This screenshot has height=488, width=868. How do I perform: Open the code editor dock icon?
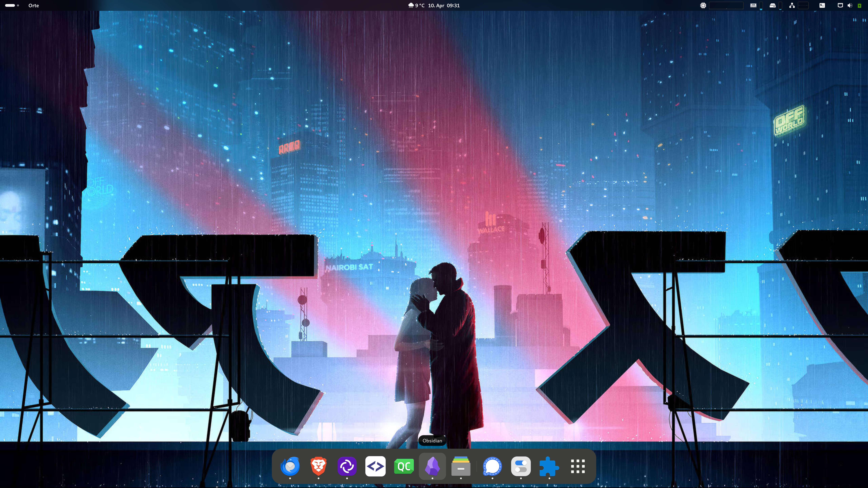375,466
